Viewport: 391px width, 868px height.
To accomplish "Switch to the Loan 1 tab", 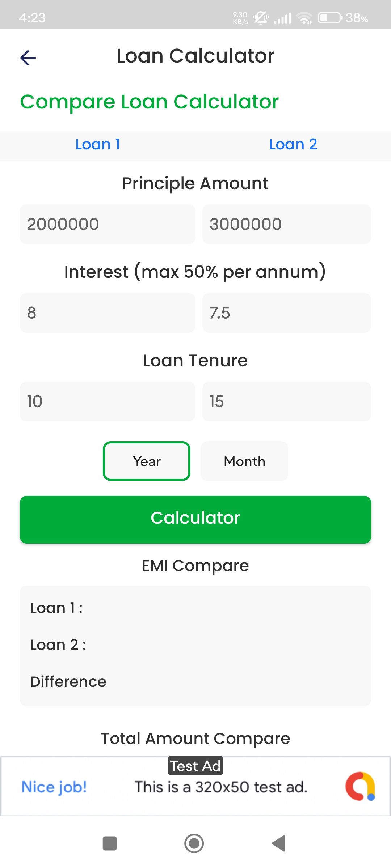I will pyautogui.click(x=98, y=144).
